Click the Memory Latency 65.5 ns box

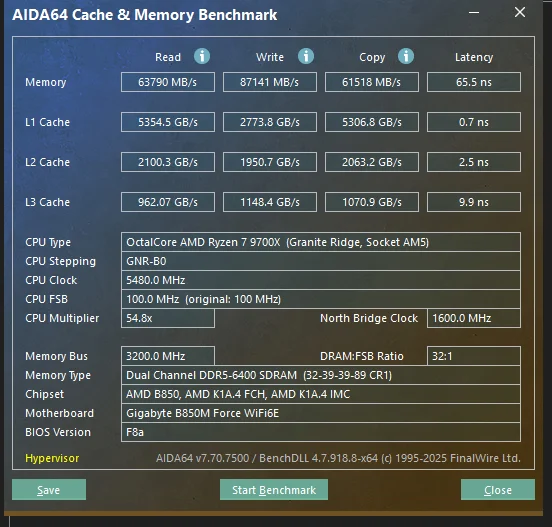pyautogui.click(x=474, y=82)
